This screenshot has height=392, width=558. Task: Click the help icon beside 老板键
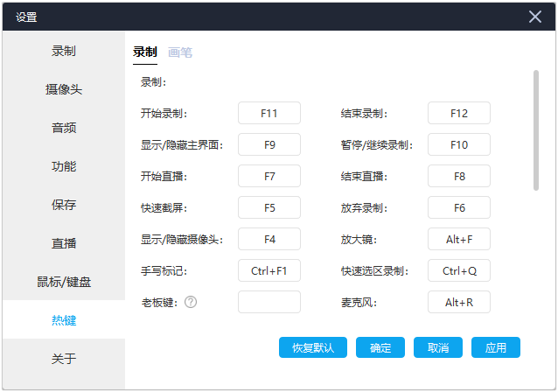pos(191,302)
